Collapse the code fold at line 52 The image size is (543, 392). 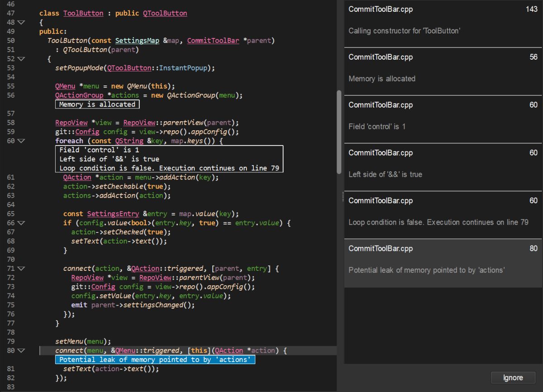21,59
